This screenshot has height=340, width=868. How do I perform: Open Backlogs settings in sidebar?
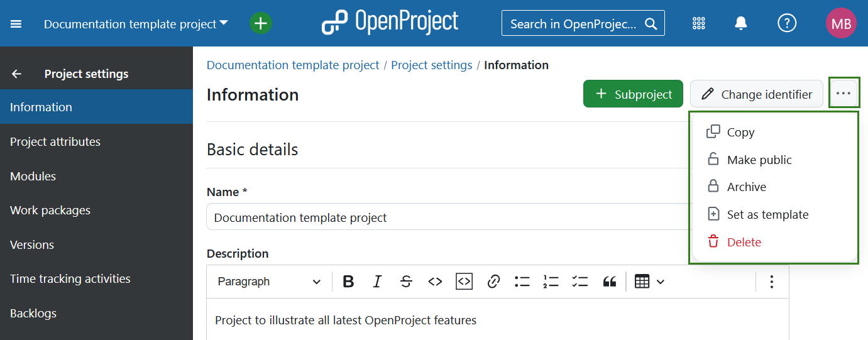coord(96,313)
